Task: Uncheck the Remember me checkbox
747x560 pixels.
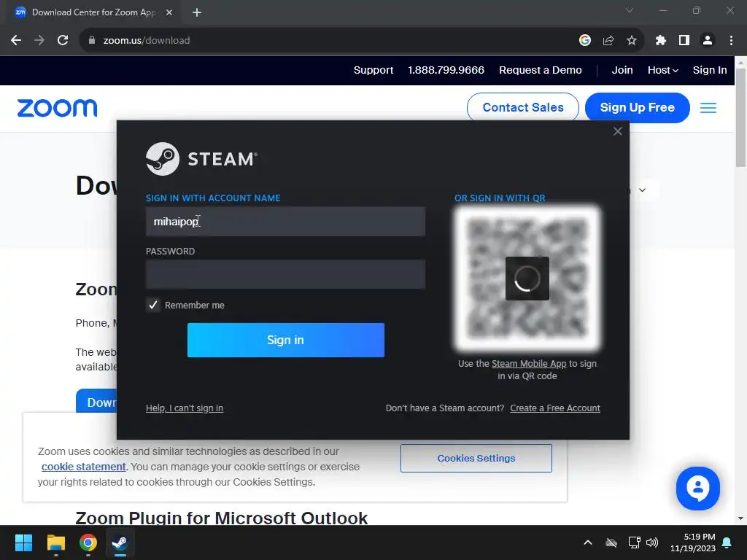Action: click(153, 306)
